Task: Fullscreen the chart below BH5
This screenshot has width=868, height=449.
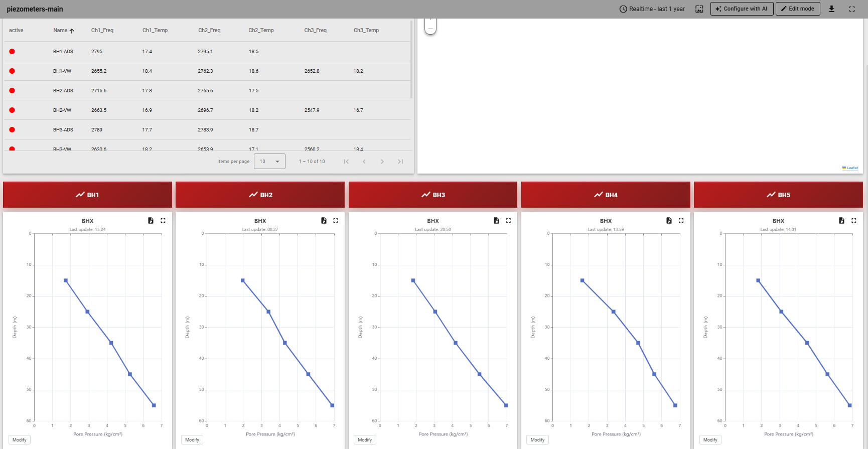Action: click(x=854, y=221)
